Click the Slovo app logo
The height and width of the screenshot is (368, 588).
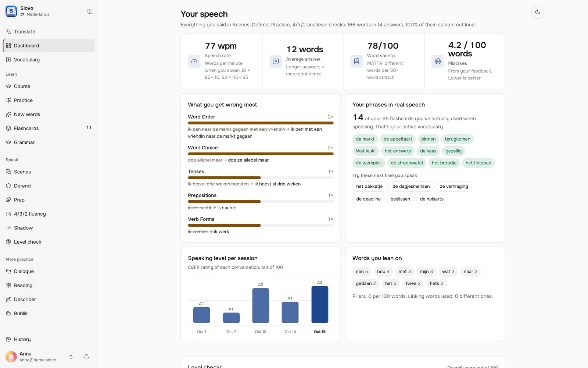11,11
